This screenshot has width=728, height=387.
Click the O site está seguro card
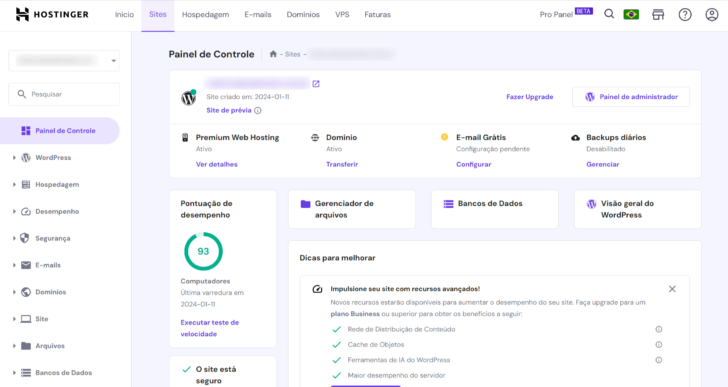tap(223, 372)
